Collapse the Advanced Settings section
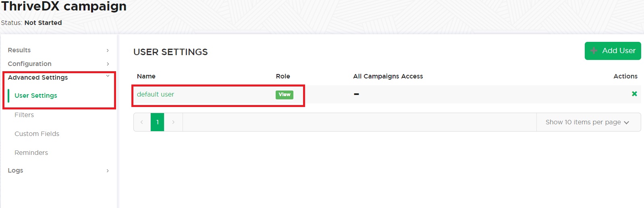 point(58,77)
